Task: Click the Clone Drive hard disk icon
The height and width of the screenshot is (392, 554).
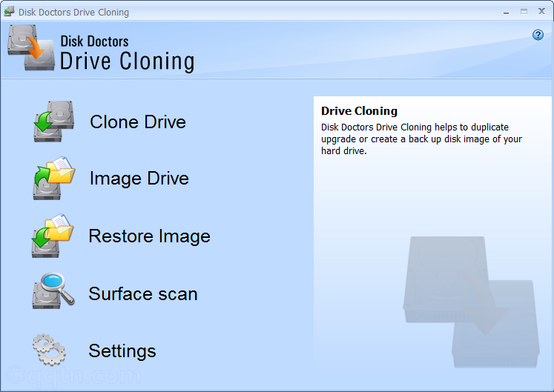Action: tap(54, 122)
